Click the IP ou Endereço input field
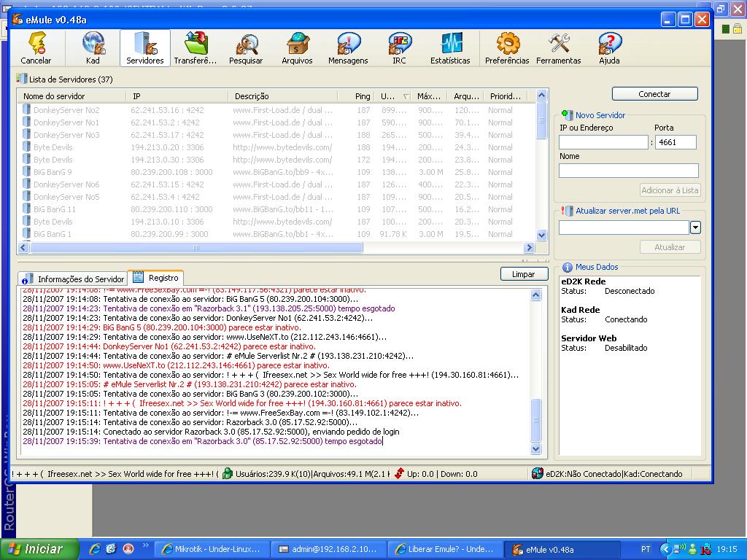 pos(603,142)
